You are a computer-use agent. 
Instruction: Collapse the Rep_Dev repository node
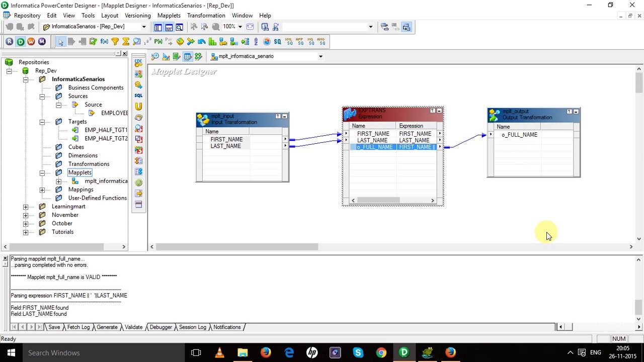coord(9,71)
